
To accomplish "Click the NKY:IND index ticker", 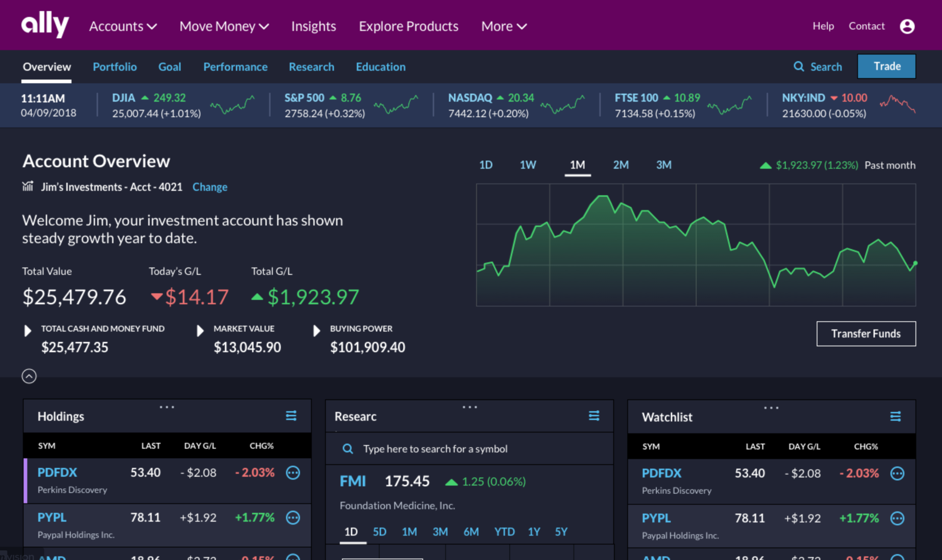I will [x=849, y=105].
